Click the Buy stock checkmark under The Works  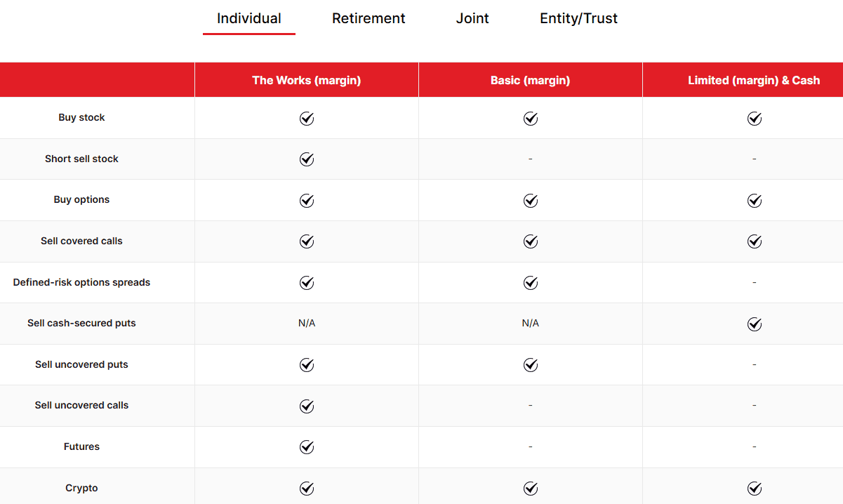306,119
